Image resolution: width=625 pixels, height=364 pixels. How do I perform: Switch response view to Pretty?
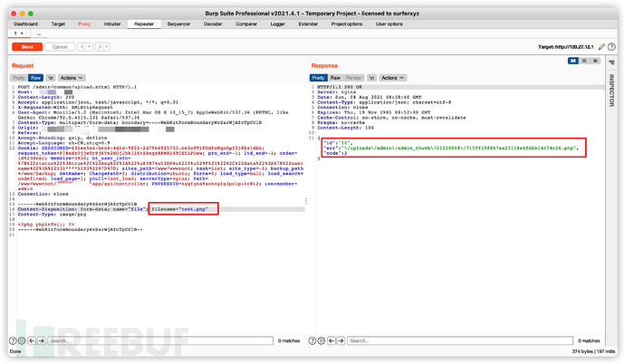pyautogui.click(x=318, y=78)
